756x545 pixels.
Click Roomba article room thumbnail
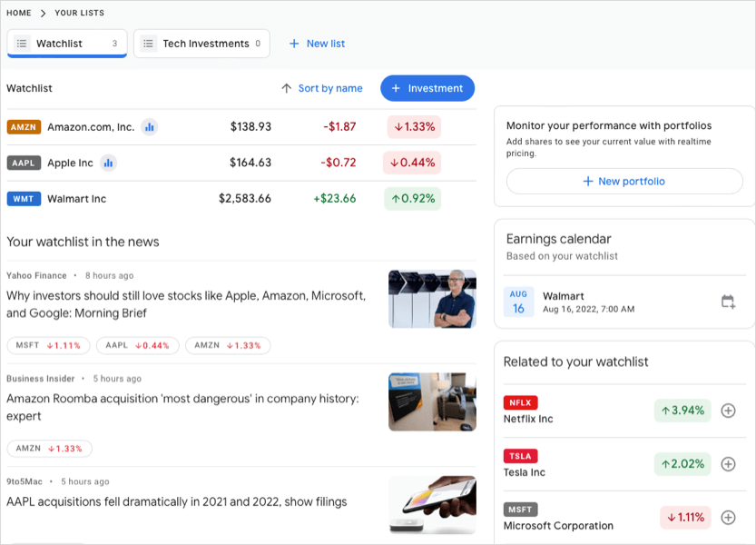pyautogui.click(x=432, y=401)
